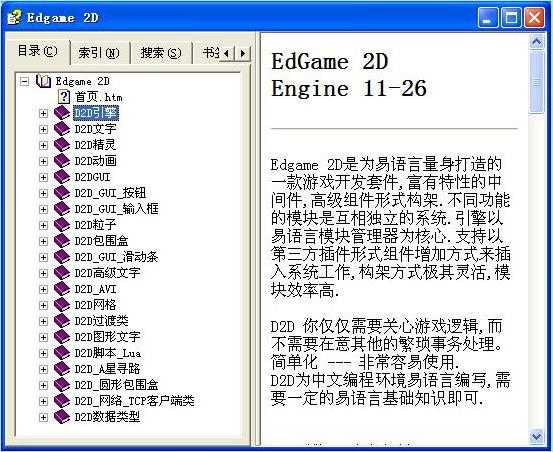Click the tab strip right scroll arrow

click(x=243, y=54)
